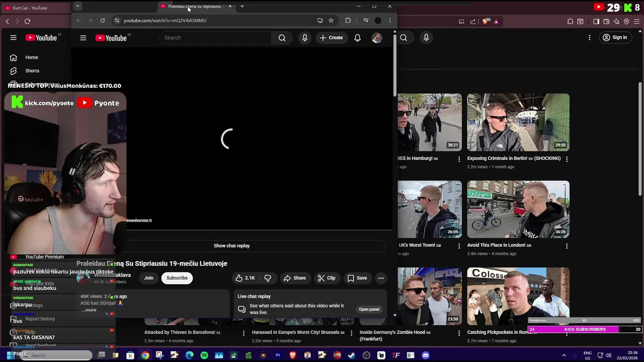Reload the page in the Chrome window

[103, 21]
